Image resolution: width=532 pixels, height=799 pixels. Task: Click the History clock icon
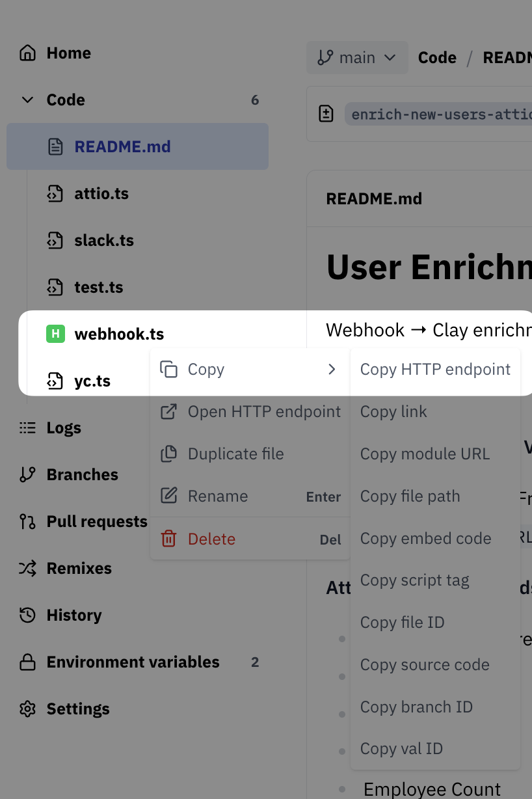[27, 615]
